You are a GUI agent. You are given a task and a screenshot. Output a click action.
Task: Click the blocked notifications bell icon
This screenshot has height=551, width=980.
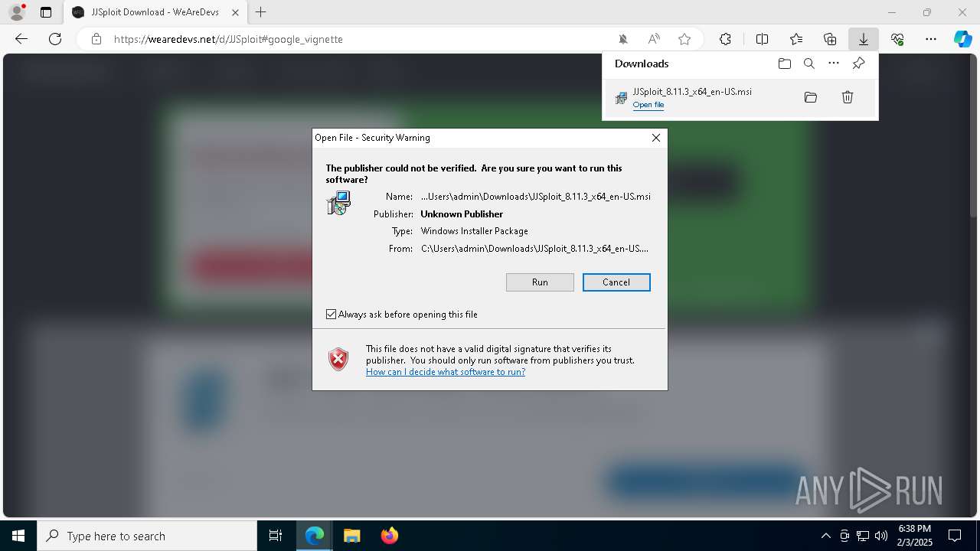623,39
